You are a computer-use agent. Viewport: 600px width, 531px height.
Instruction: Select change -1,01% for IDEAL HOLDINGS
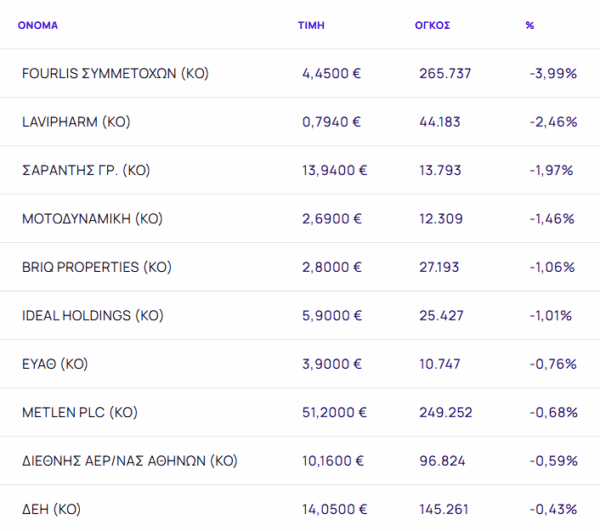click(x=551, y=316)
